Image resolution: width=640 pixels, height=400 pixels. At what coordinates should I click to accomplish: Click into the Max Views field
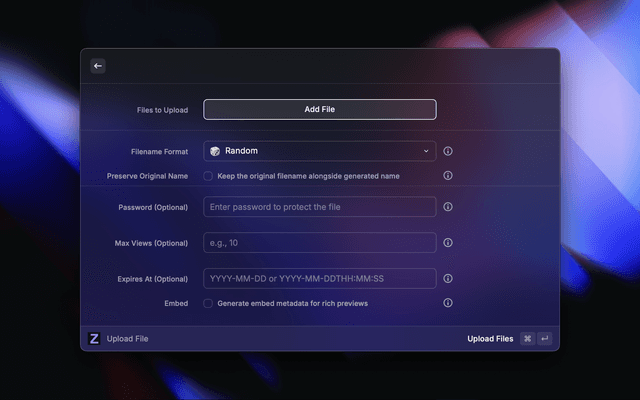point(319,243)
